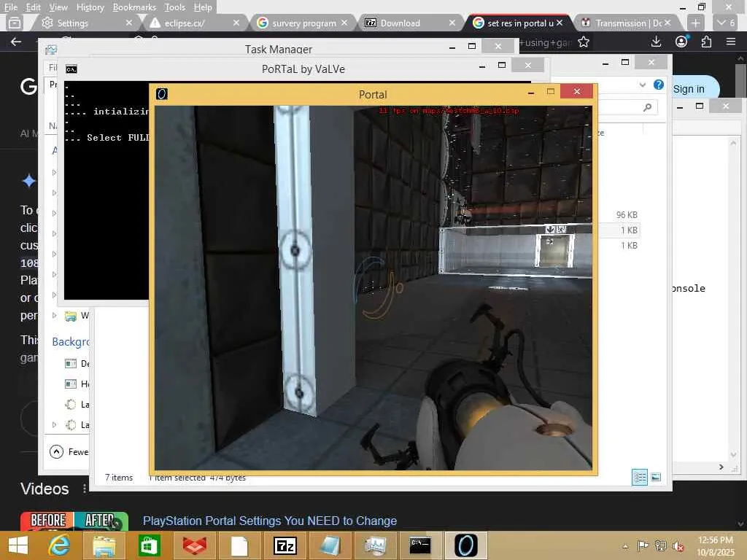
Task: Open the browser extensions puzzle icon
Action: coord(706,42)
